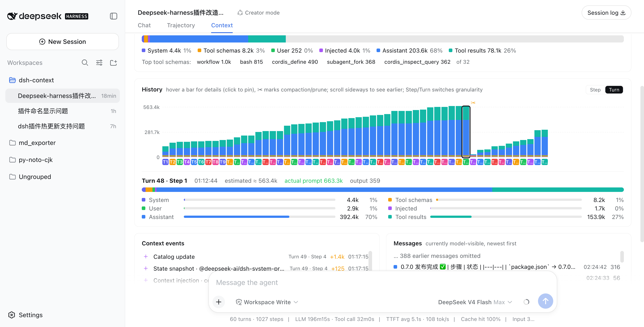Click the 'cordis_inspect_query 362' tool schema
Screen dimensions: 644x327
pyautogui.click(x=417, y=62)
